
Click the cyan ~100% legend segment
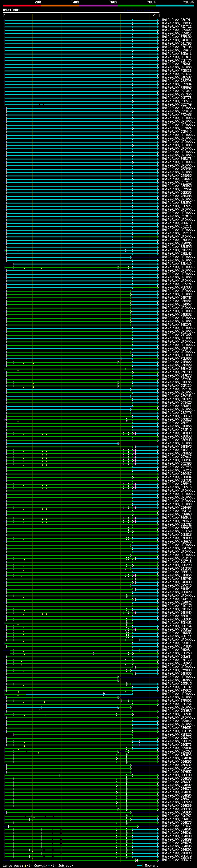pos(175,6)
